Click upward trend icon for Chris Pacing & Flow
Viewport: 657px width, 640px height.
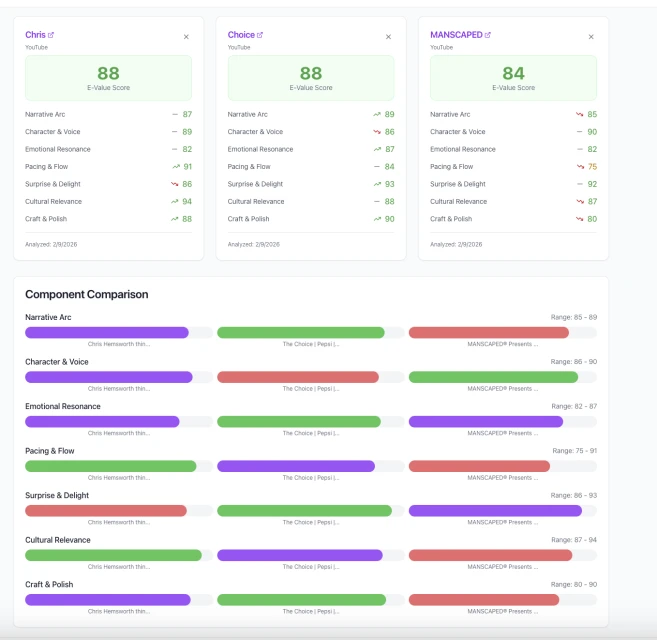[175, 167]
